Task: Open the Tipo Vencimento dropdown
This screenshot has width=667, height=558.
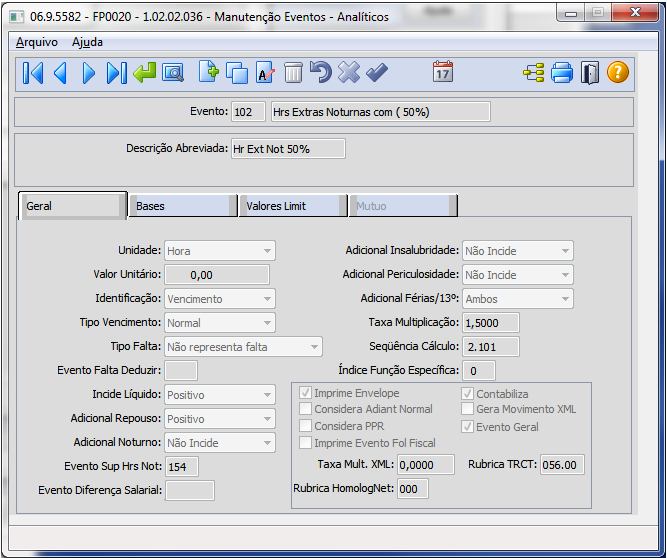Action: (220, 323)
